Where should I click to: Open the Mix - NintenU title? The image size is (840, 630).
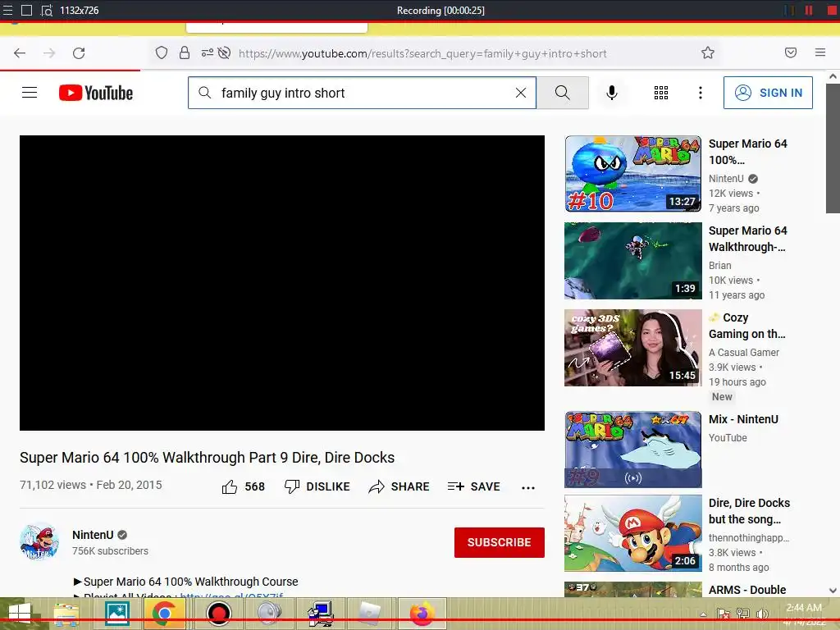pos(743,419)
